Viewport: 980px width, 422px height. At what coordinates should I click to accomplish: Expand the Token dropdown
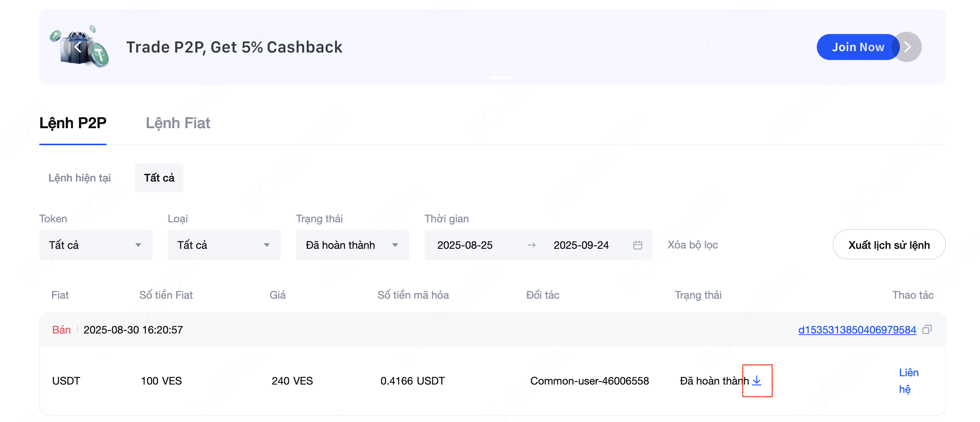(96, 245)
